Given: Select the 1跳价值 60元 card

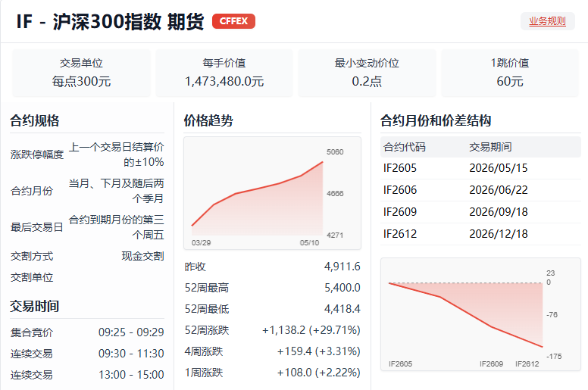Looking at the screenshot, I should 510,73.
